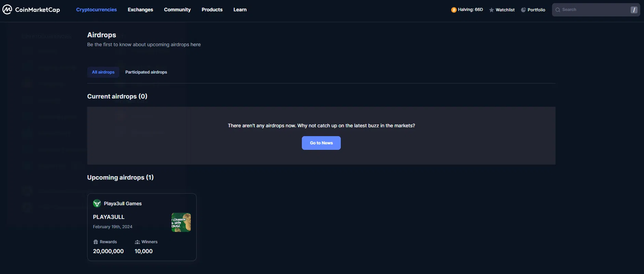Click the Rewards gift icon

tap(96, 242)
